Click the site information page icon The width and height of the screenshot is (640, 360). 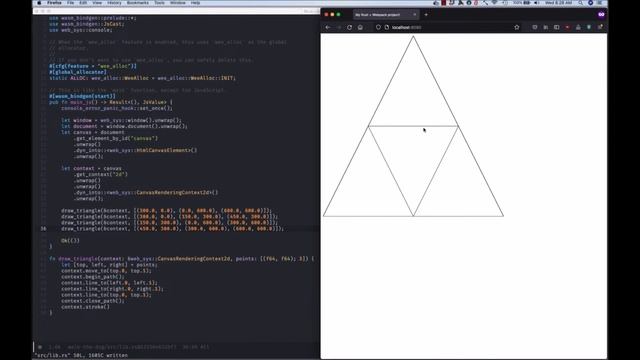[387, 27]
